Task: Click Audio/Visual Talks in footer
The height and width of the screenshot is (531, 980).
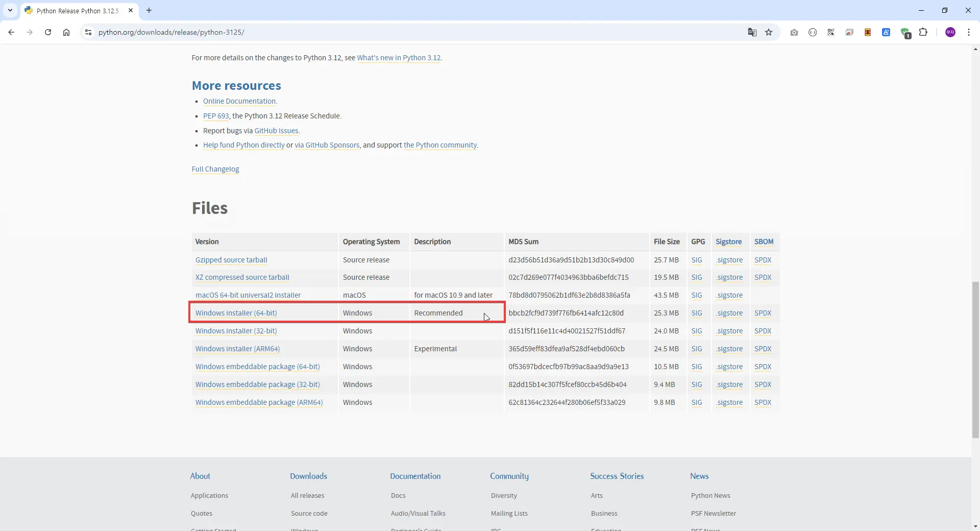Action: coord(418,513)
